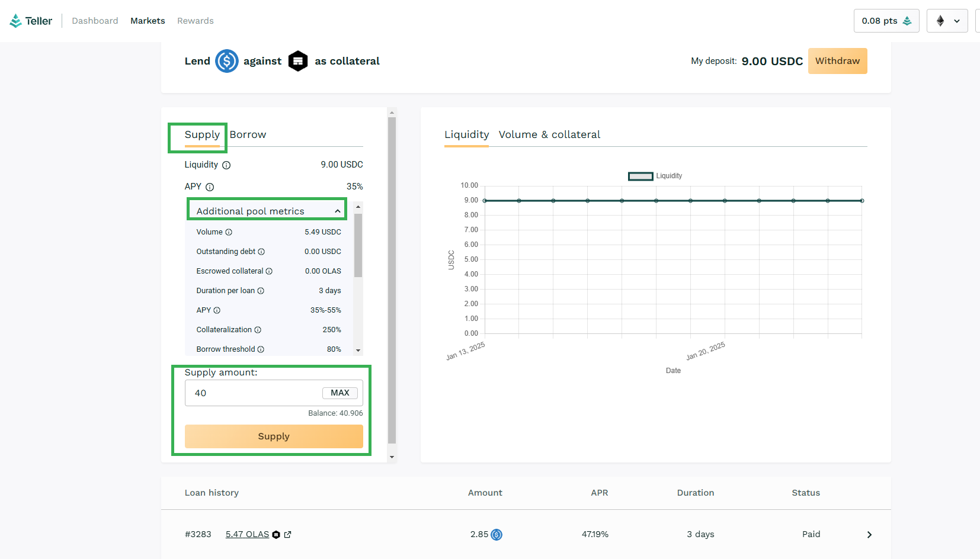
Task: Click the USDC coin icon in header
Action: pyautogui.click(x=226, y=61)
